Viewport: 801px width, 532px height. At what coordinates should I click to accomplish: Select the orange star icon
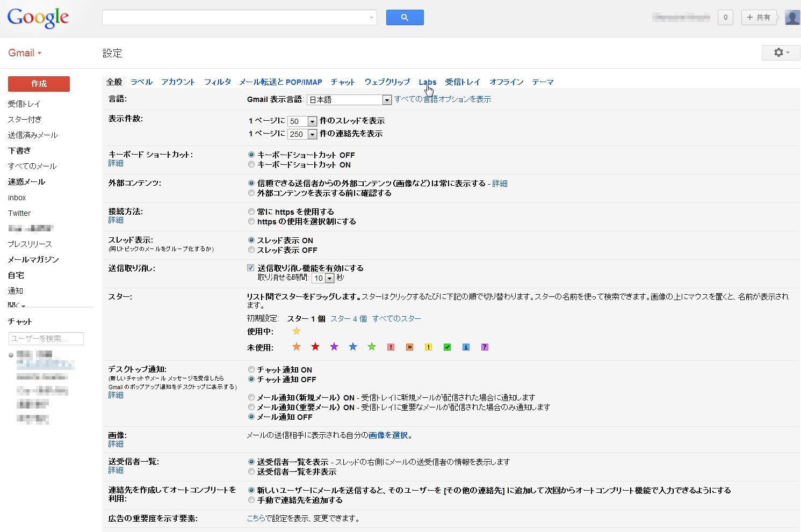pos(297,347)
